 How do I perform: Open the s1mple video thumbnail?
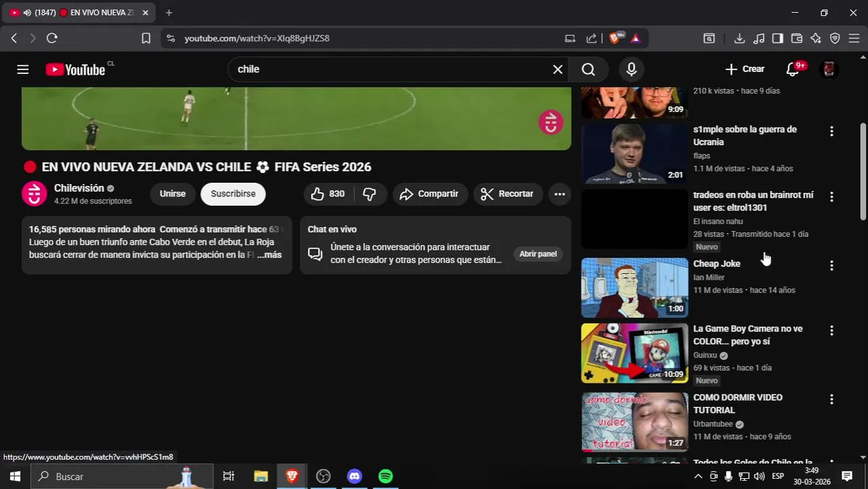point(634,153)
